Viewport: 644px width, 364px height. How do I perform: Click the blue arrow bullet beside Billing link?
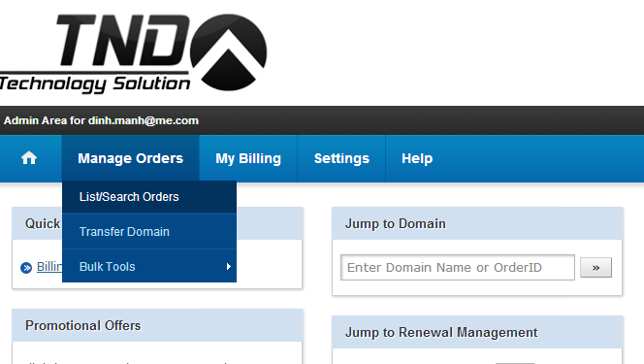pyautogui.click(x=26, y=268)
